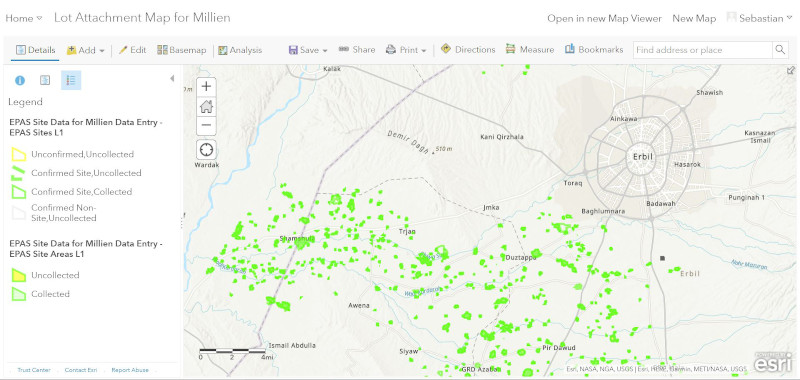Expand the Save dropdown menu

coord(308,50)
